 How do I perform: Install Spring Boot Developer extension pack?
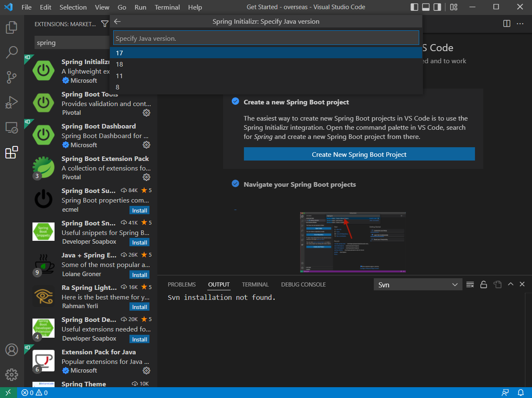(x=139, y=339)
